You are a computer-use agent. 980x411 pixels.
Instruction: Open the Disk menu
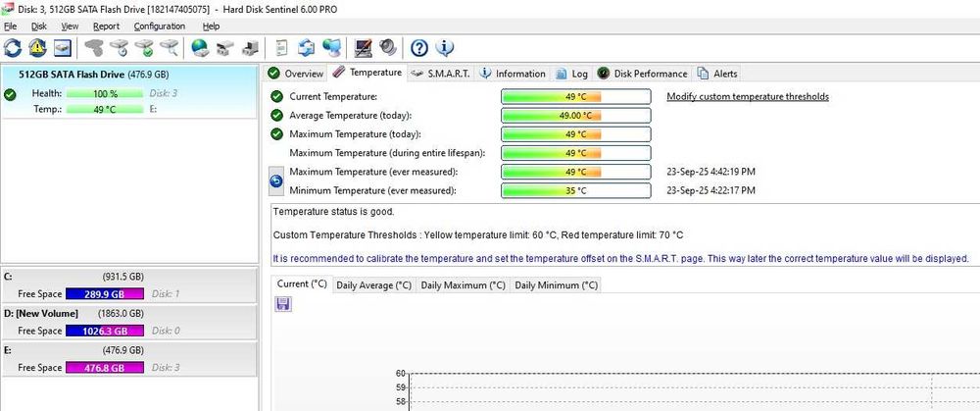tap(39, 26)
